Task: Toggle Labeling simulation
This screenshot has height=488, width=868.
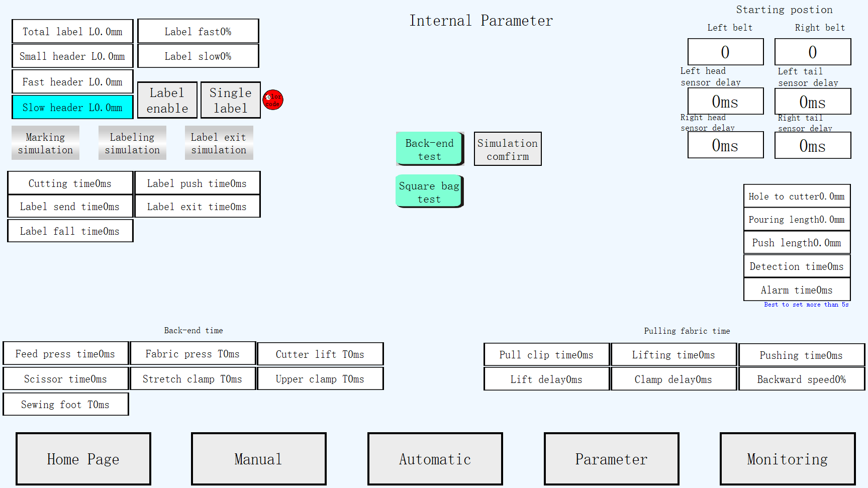Action: [x=132, y=143]
